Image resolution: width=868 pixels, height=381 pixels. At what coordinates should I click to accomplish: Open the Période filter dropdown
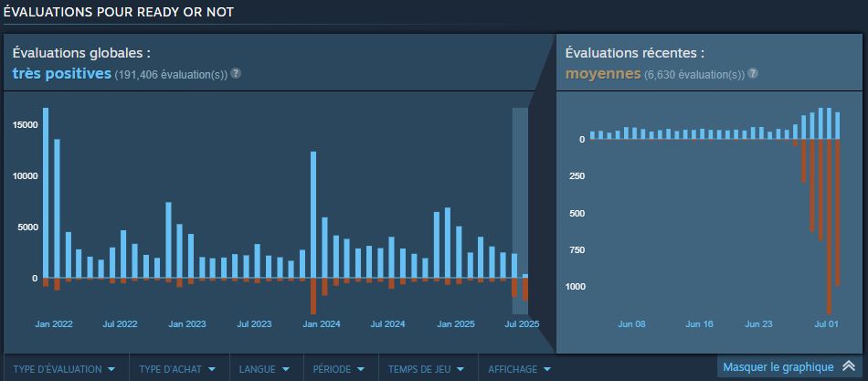(x=338, y=369)
